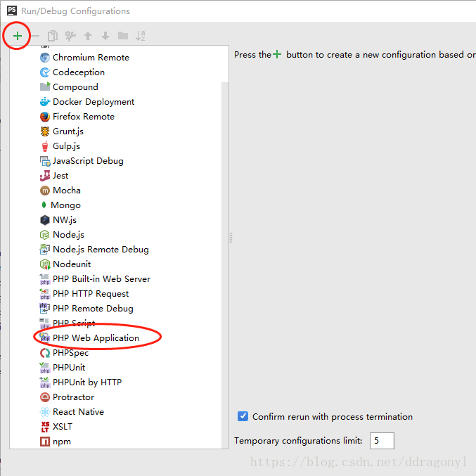
Task: Click the JavaScript Debug icon
Action: click(45, 161)
